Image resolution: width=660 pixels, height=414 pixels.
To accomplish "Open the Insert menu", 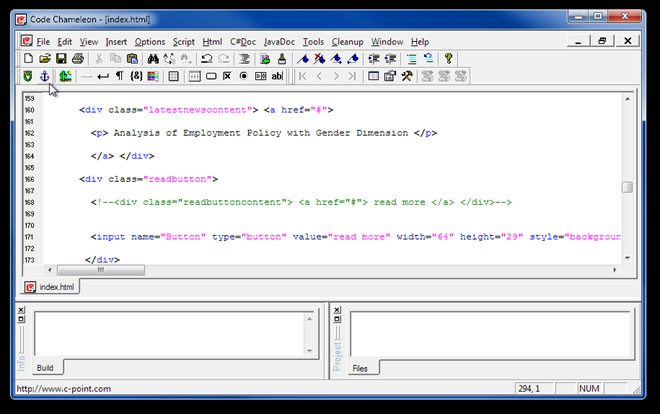I will [x=116, y=42].
